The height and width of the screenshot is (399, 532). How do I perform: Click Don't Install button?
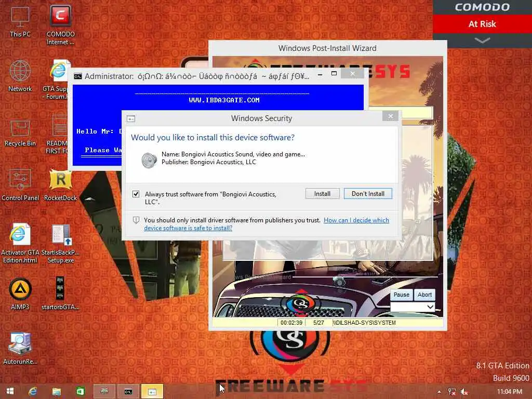click(x=368, y=194)
